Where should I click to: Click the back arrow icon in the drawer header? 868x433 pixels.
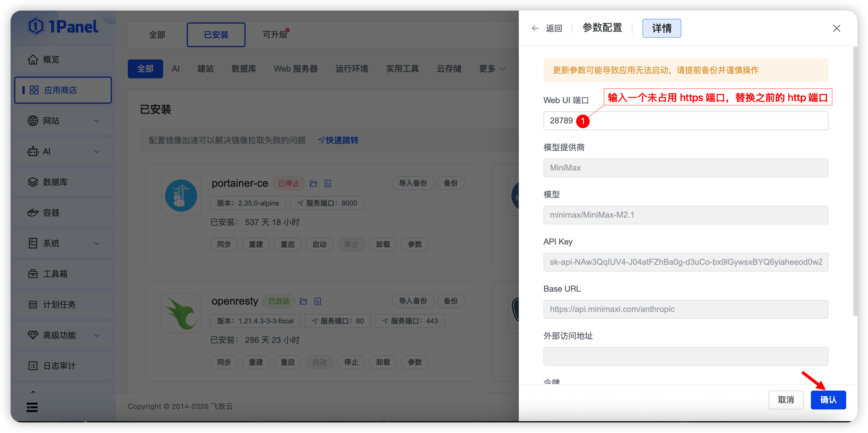pos(535,28)
